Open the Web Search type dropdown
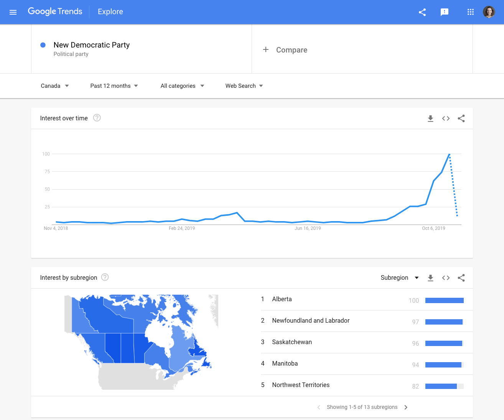Image resolution: width=504 pixels, height=420 pixels. (244, 86)
